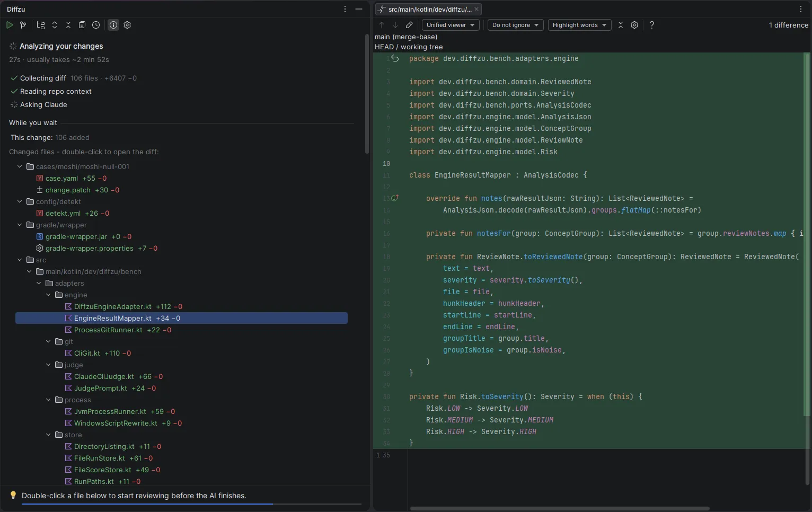Open the history clock icon
The width and height of the screenshot is (812, 512).
96,25
